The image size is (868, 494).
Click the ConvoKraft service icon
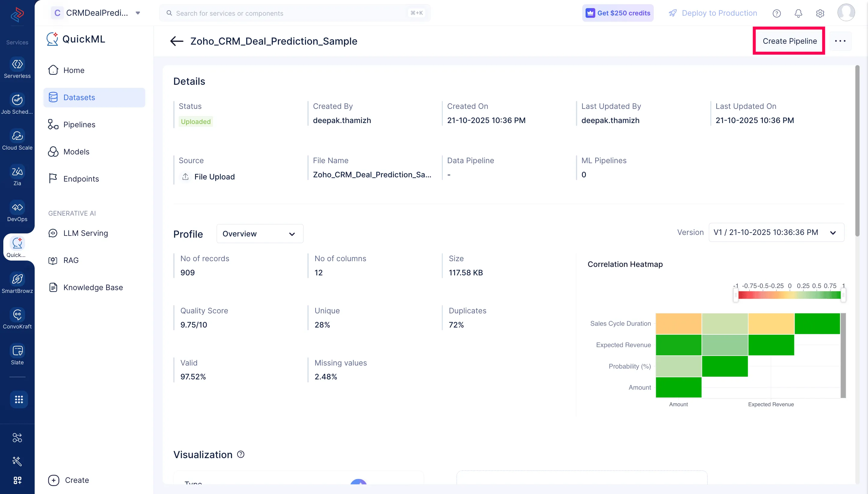(17, 315)
